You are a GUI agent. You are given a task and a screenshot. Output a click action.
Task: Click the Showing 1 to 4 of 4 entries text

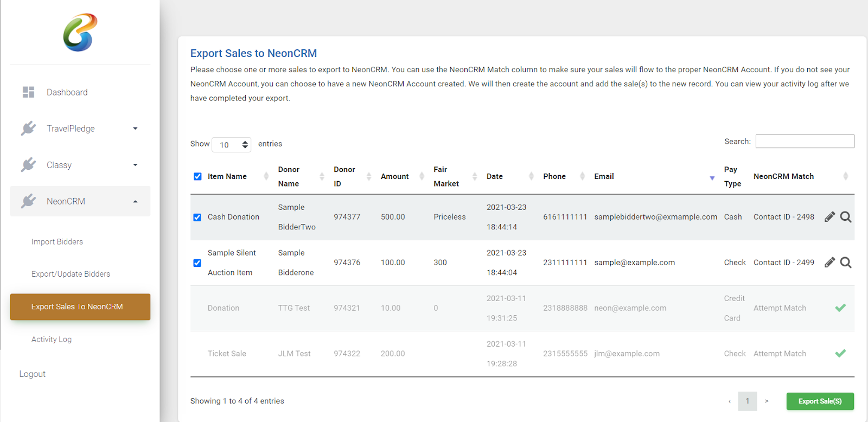pos(237,401)
